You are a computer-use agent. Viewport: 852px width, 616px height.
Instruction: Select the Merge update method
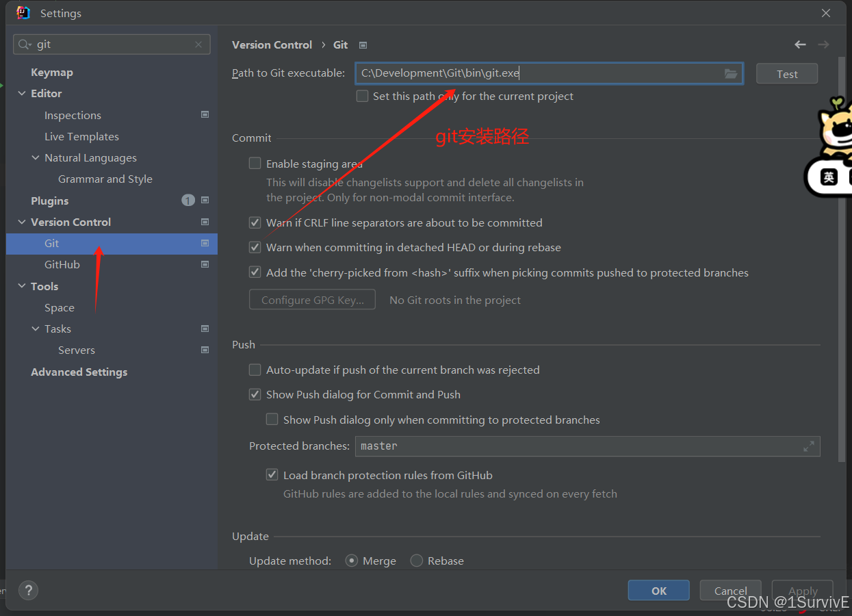pyautogui.click(x=352, y=561)
